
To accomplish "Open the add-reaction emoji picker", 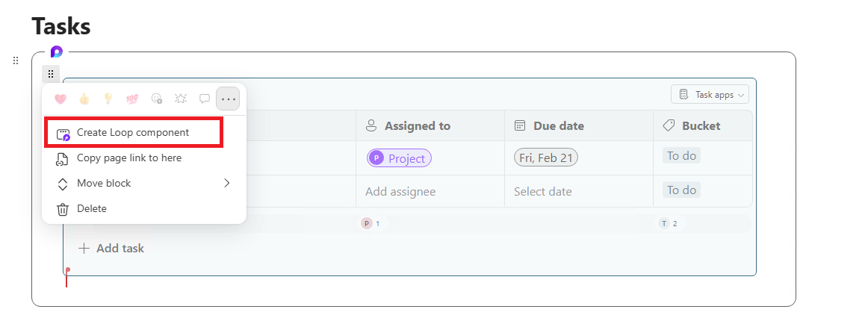I will pyautogui.click(x=157, y=99).
